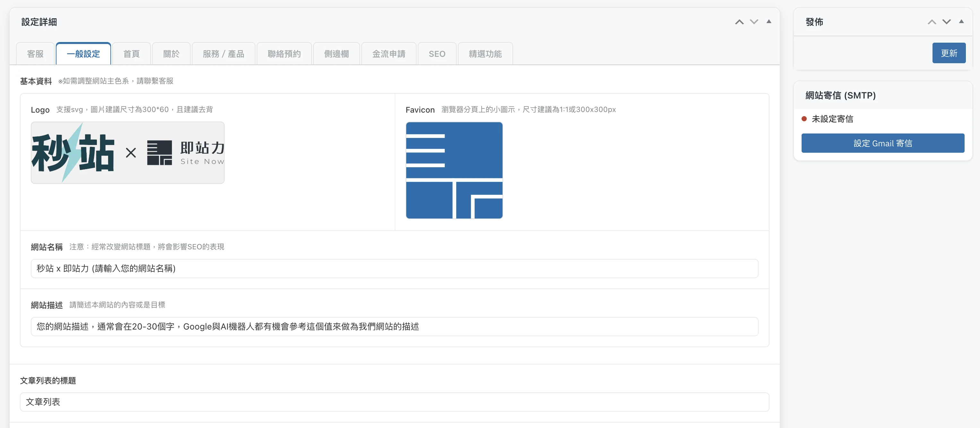Image resolution: width=980 pixels, height=428 pixels.
Task: Click into the 網站描述 text field
Action: coord(394,326)
